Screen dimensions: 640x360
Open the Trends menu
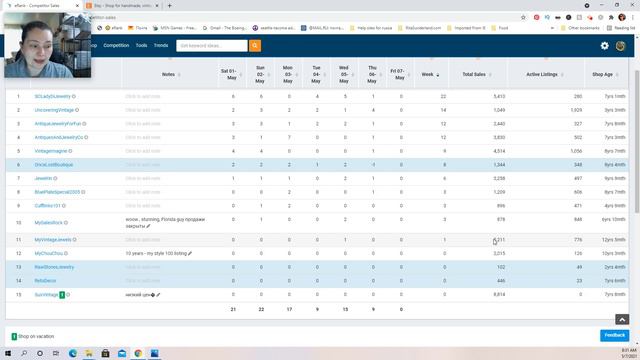point(161,45)
